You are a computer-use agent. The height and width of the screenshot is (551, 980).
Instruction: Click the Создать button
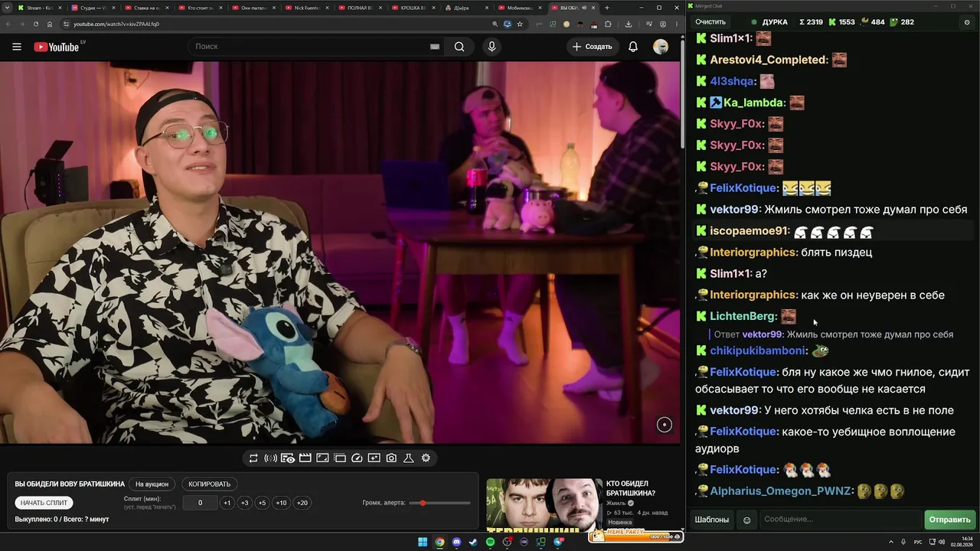pyautogui.click(x=593, y=47)
